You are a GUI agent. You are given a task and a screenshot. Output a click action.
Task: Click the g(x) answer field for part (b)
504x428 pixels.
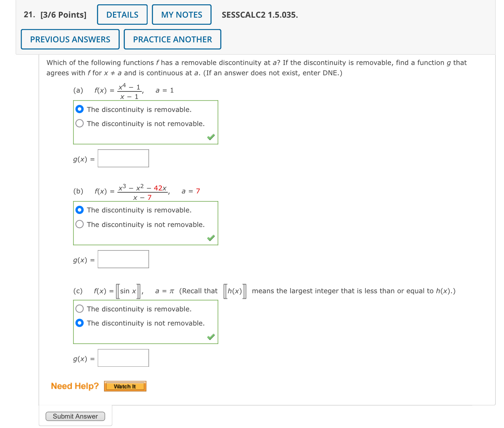coord(123,259)
